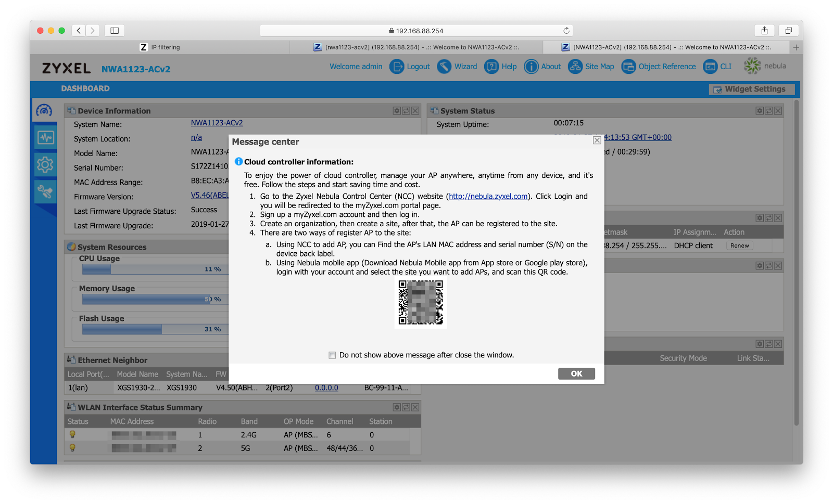Click the nebula logo icon
Image resolution: width=833 pixels, height=504 pixels.
[752, 66]
